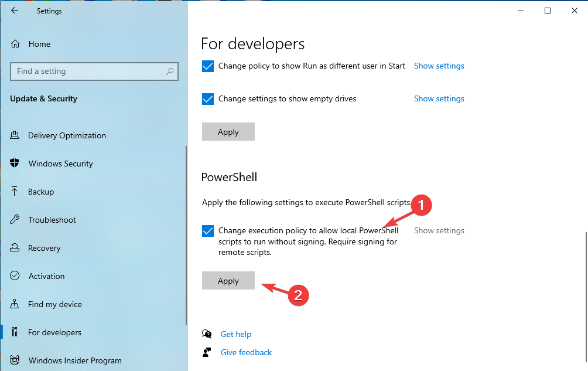Select Find my device
This screenshot has width=588, height=371.
pos(54,304)
